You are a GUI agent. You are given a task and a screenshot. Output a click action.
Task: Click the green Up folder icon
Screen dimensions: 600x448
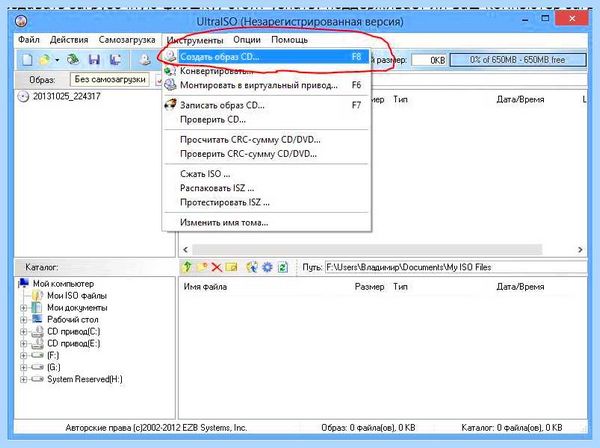click(187, 267)
